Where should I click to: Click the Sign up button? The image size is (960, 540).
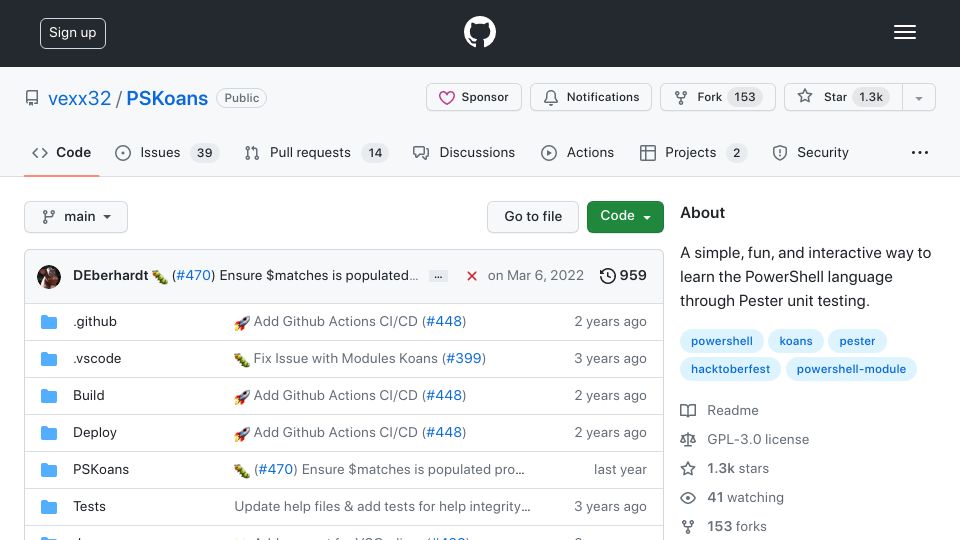tap(73, 33)
